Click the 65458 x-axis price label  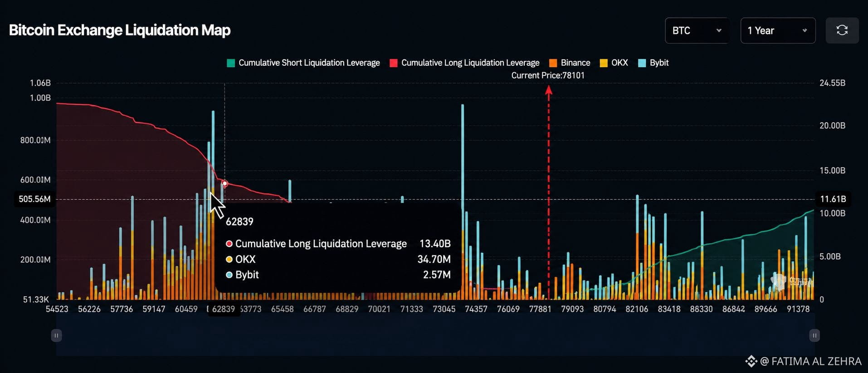283,309
